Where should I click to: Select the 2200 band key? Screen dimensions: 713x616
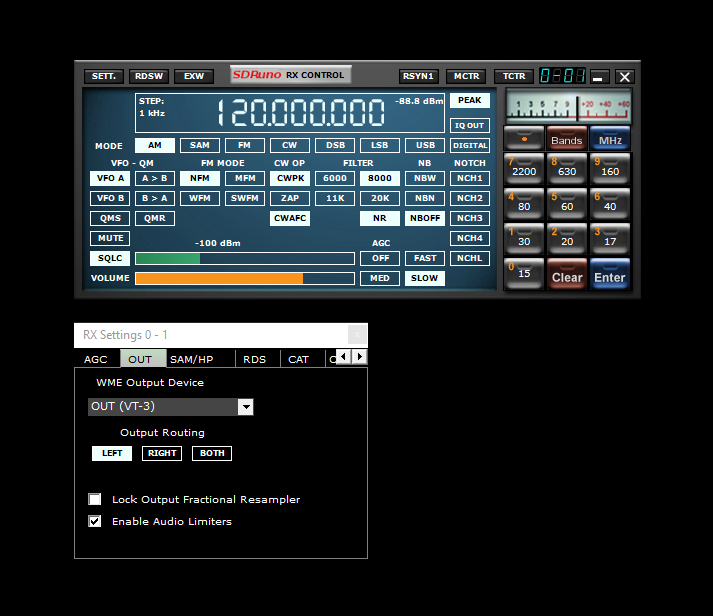pyautogui.click(x=524, y=169)
